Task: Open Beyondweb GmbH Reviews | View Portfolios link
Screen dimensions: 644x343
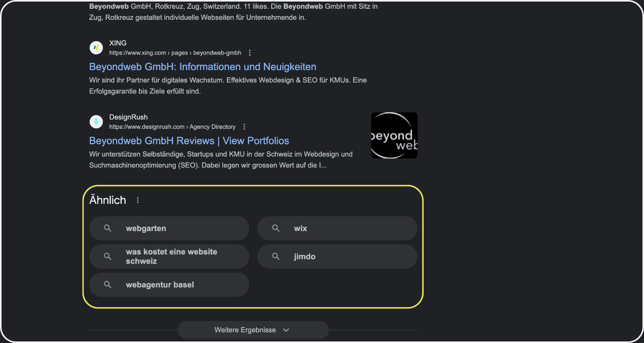Action: pyautogui.click(x=189, y=141)
